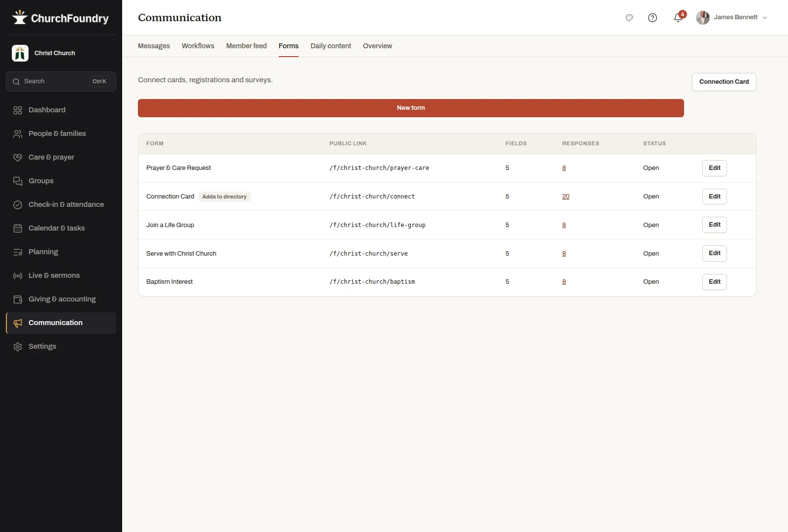788x532 pixels.
Task: Click the search magnifier icon
Action: [x=16, y=82]
